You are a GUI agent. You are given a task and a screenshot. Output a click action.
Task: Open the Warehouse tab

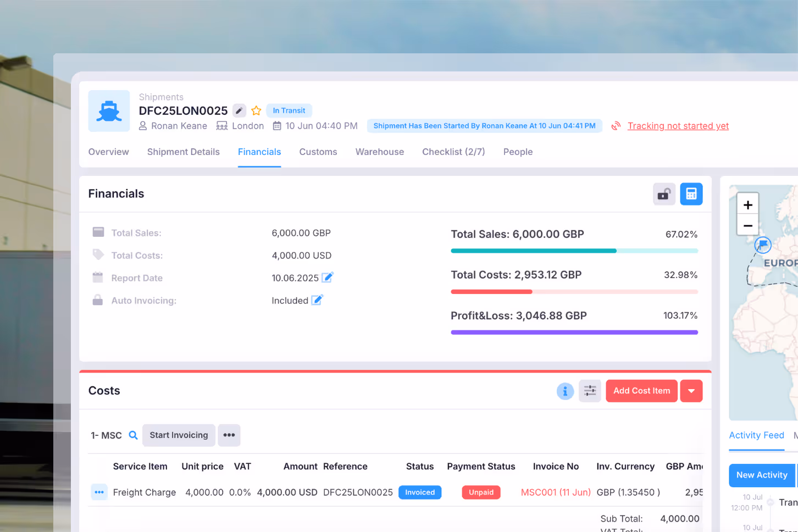point(380,152)
